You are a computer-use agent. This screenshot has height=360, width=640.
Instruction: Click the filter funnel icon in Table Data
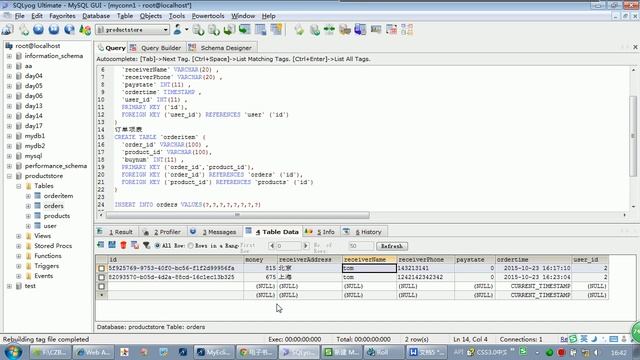(x=146, y=245)
